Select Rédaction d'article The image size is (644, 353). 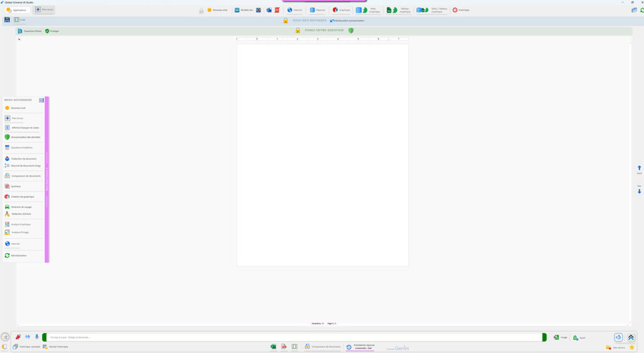click(x=18, y=214)
